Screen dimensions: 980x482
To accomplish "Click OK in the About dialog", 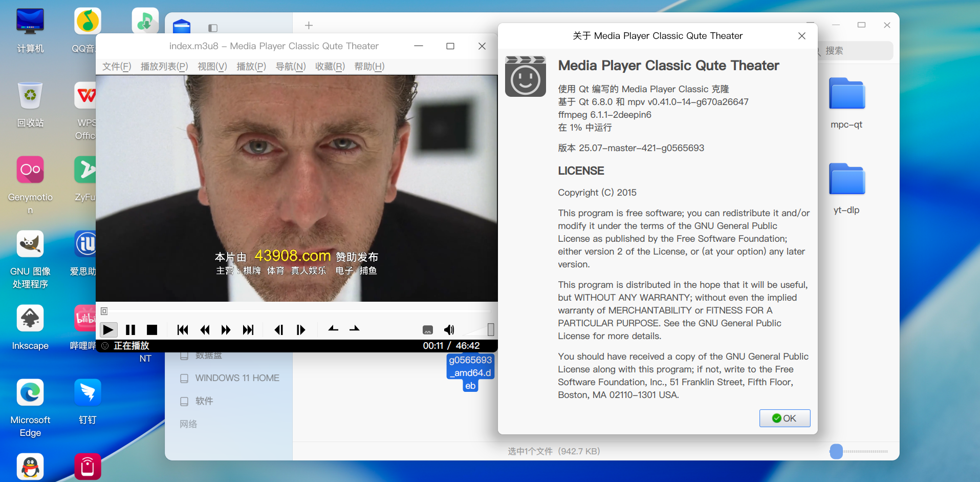I will pyautogui.click(x=785, y=418).
